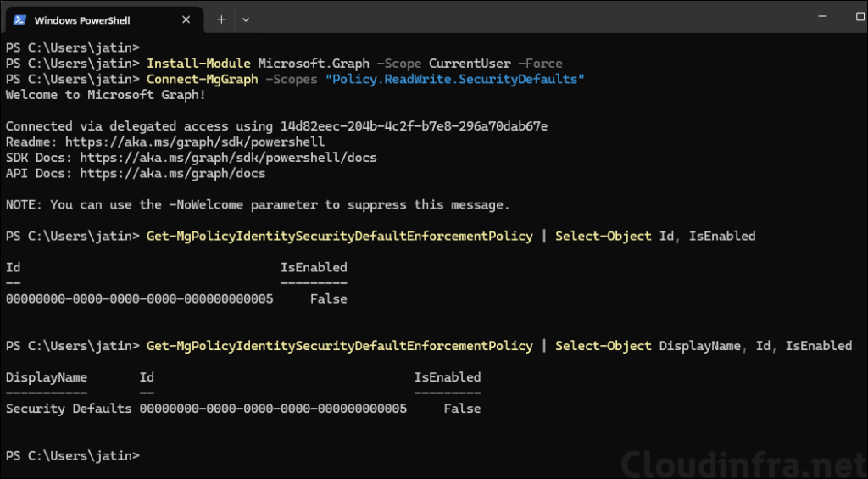868x479 pixels.
Task: Click the PowerShell icon in the tab
Action: pos(19,19)
